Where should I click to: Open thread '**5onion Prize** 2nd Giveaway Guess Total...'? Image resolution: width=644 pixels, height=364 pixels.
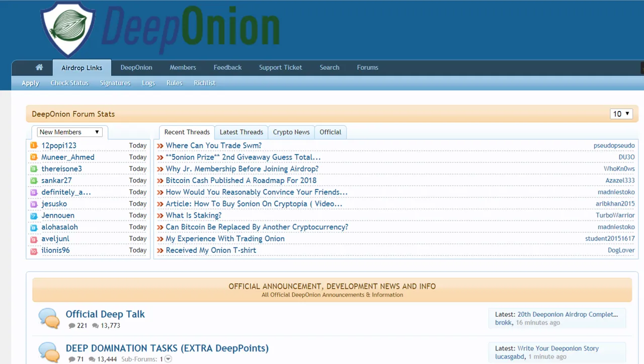point(243,157)
